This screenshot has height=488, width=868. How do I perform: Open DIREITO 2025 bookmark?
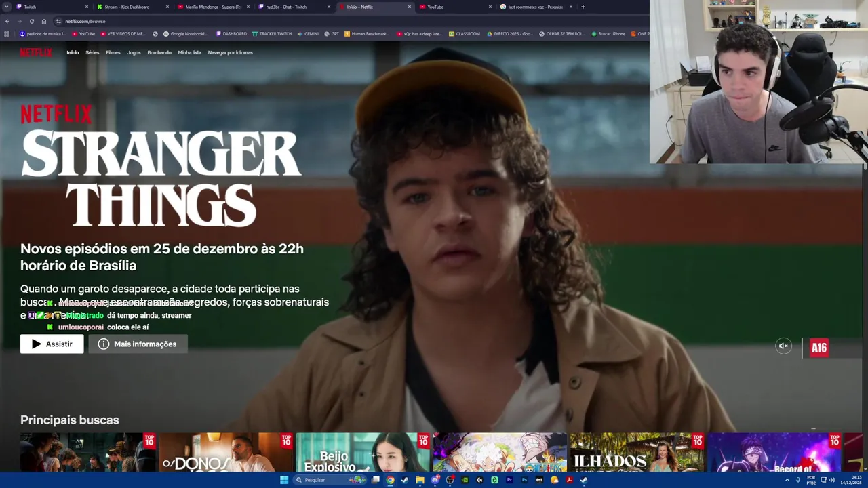[x=510, y=33]
